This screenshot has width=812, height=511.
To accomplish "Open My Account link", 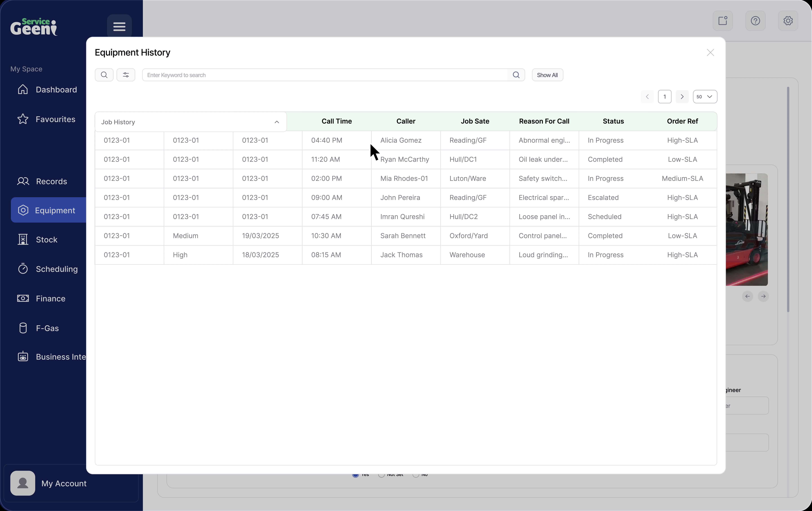I will pyautogui.click(x=64, y=483).
